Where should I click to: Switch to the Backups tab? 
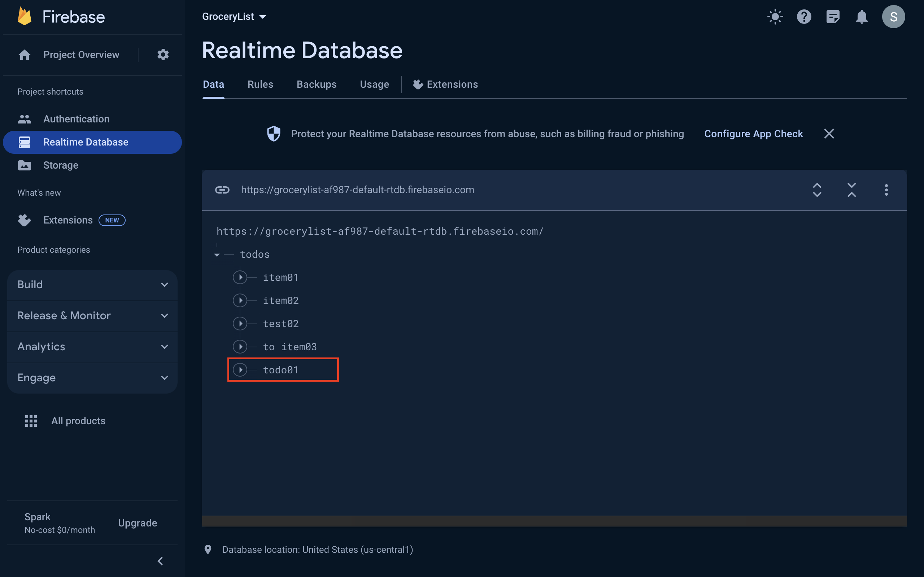pos(317,84)
